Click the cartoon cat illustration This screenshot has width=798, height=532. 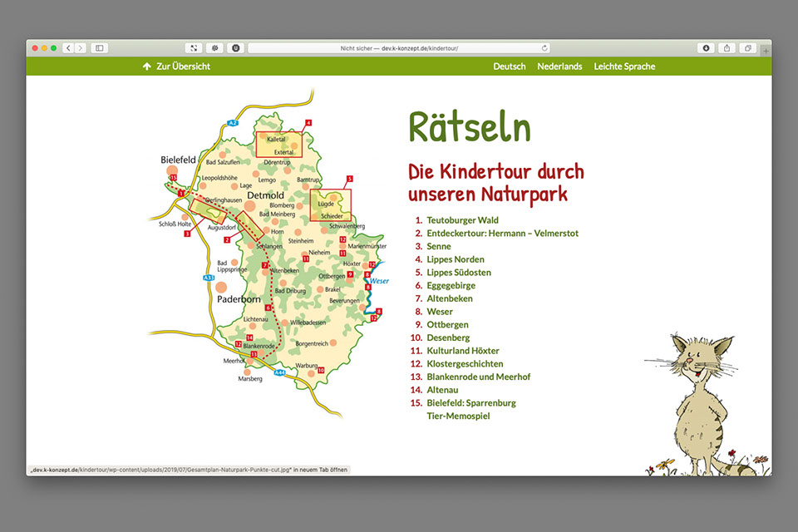coord(697,399)
